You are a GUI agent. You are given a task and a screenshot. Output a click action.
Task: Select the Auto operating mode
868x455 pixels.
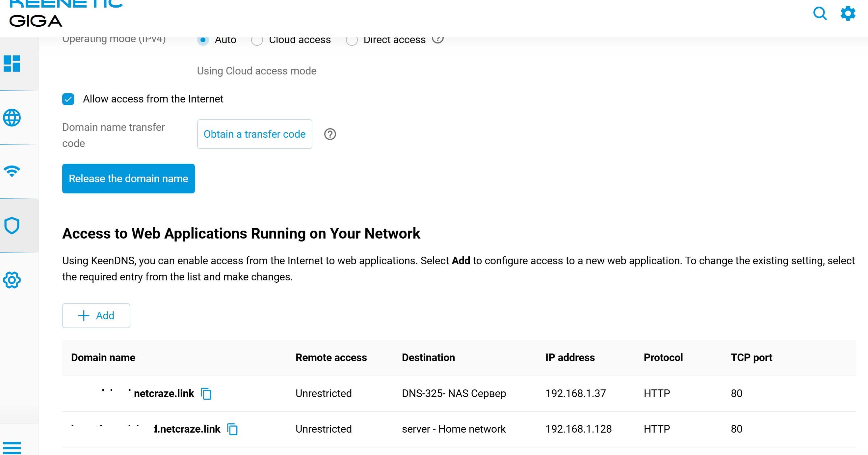[x=203, y=40]
